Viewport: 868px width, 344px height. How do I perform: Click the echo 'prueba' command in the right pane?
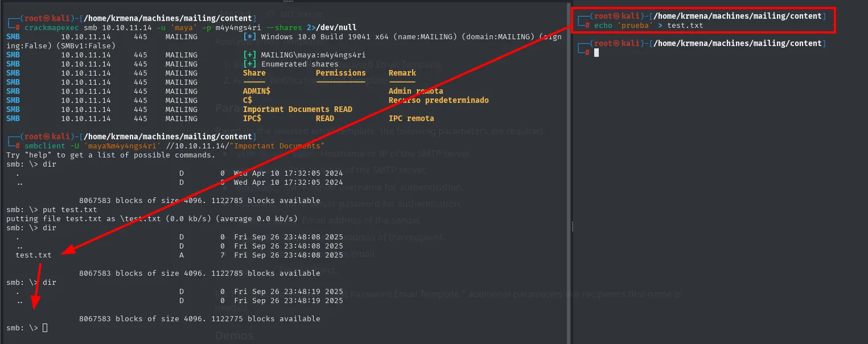649,25
